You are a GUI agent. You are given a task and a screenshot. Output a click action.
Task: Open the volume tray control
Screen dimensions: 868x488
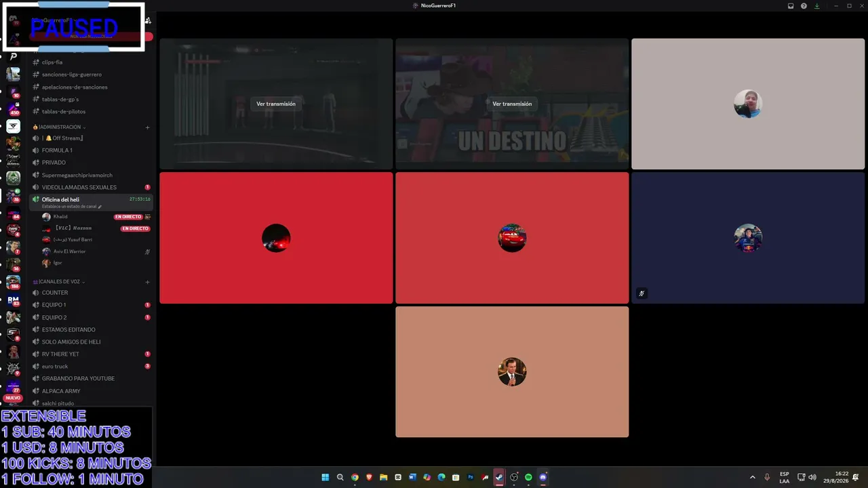point(812,477)
